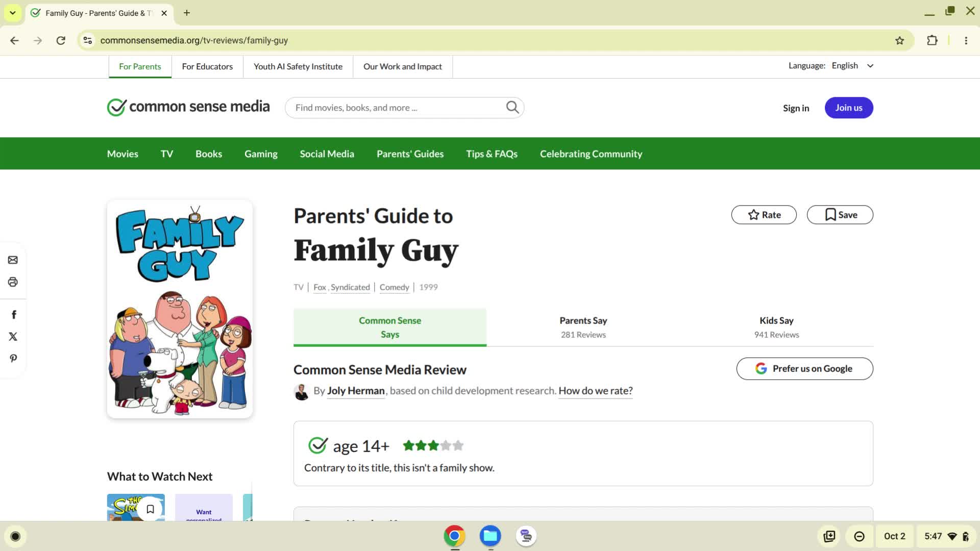Image resolution: width=980 pixels, height=551 pixels.
Task: Click the Chrome icon in shelf
Action: tap(454, 536)
